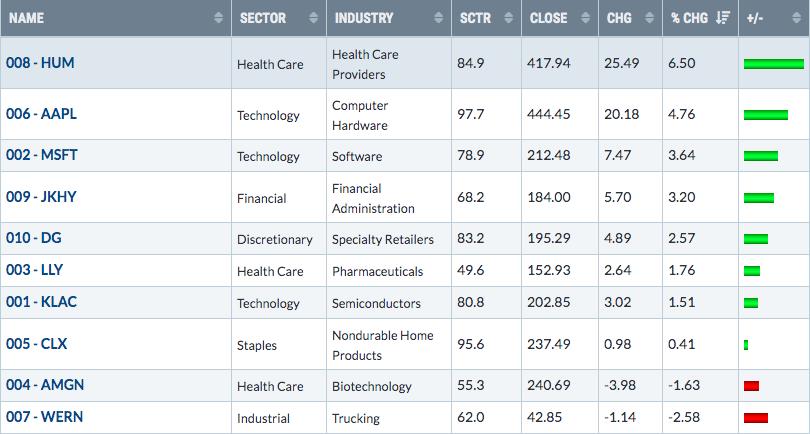Select the 004 - AMGN row Biotechnology cell
This screenshot has width=810, height=434.
tap(372, 386)
